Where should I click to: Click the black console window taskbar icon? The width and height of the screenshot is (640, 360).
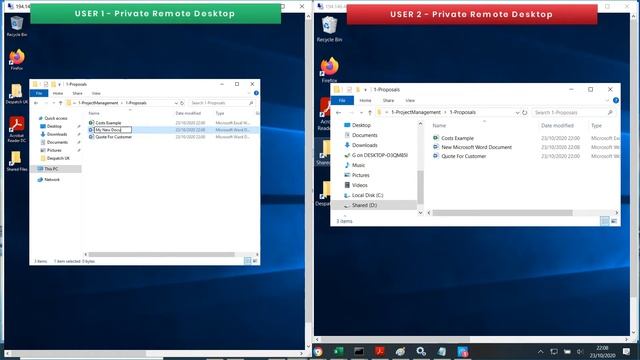[359, 351]
